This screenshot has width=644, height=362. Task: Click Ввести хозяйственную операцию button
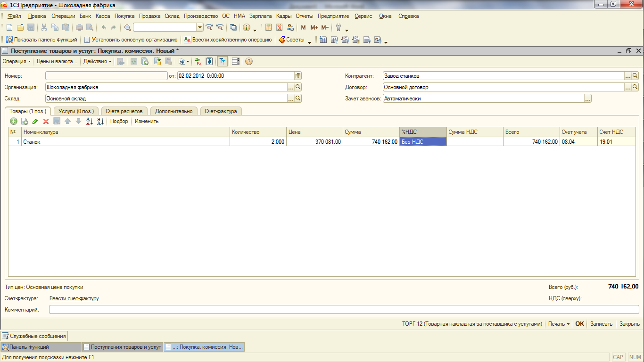click(228, 40)
